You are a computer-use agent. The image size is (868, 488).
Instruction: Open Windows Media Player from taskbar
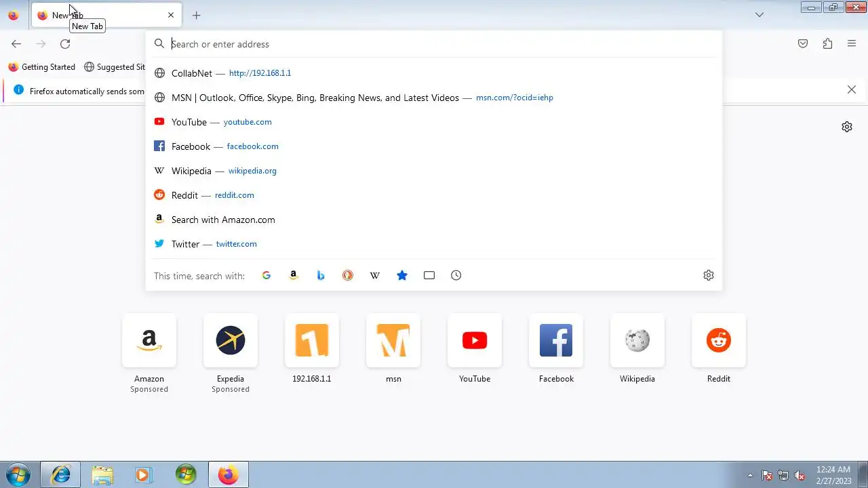(x=143, y=475)
